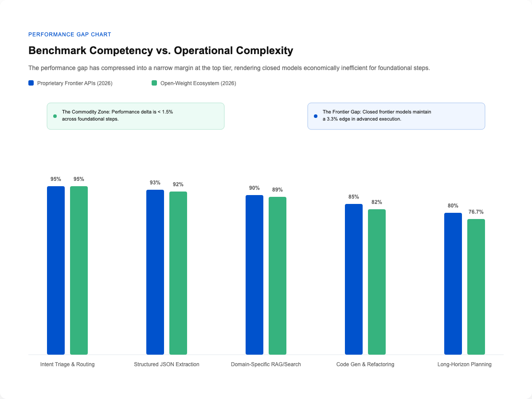Click the green Intent Triage & Routing bar
This screenshot has width=532, height=399.
(79, 270)
